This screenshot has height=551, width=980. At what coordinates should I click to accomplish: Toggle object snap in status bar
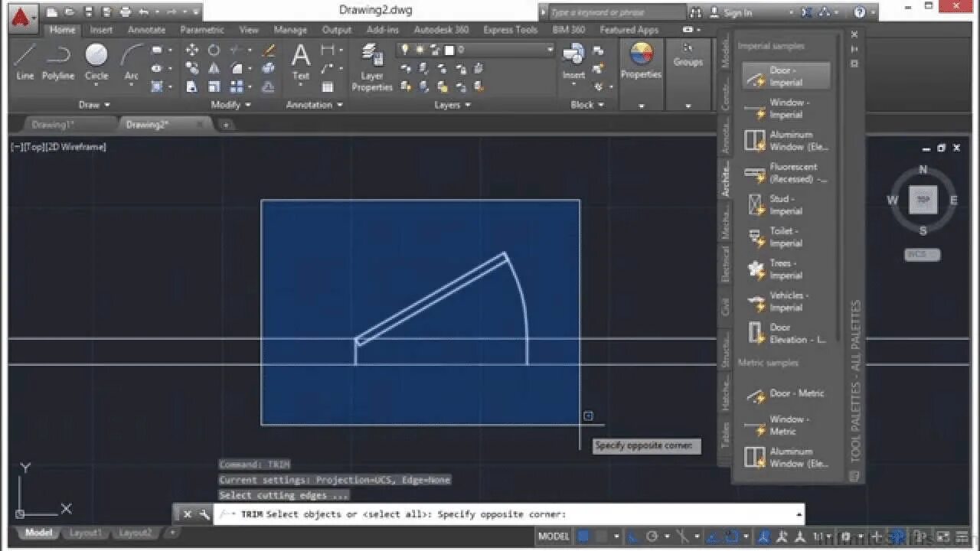pyautogui.click(x=732, y=536)
